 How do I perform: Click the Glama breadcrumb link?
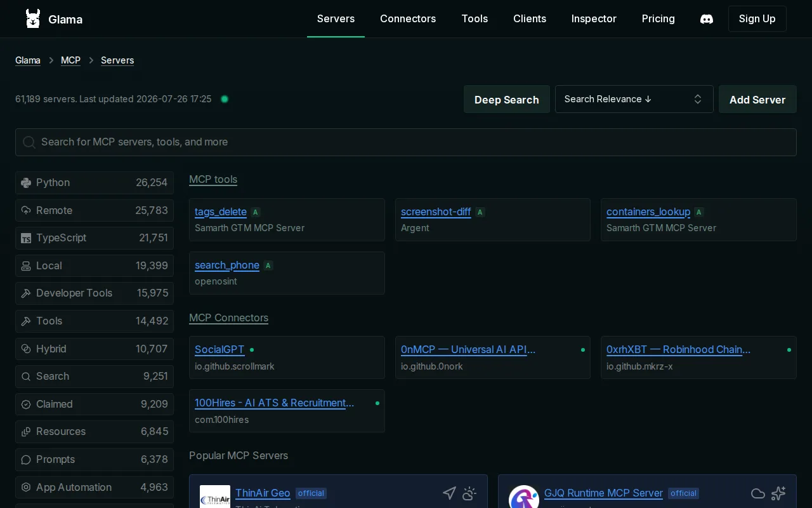28,60
